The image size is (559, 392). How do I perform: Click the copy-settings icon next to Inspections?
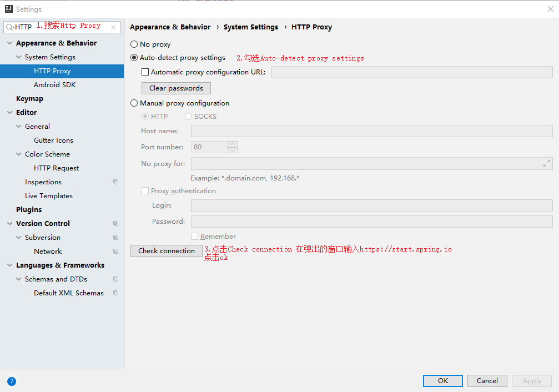pos(115,182)
